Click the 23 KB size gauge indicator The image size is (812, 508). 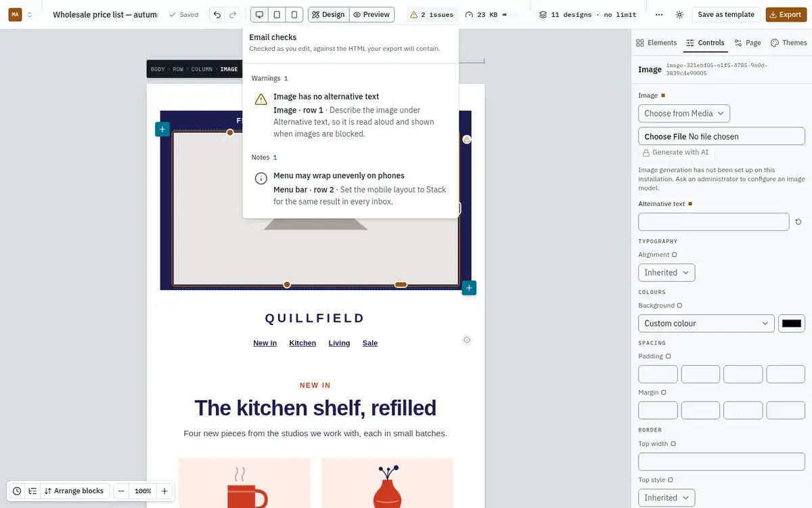click(491, 14)
